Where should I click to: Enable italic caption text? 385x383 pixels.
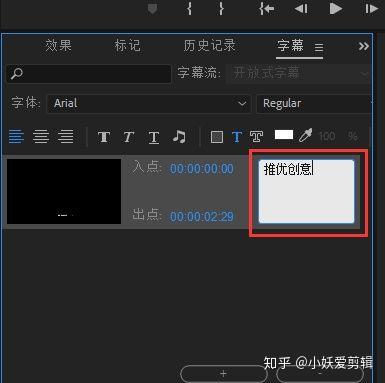(128, 137)
